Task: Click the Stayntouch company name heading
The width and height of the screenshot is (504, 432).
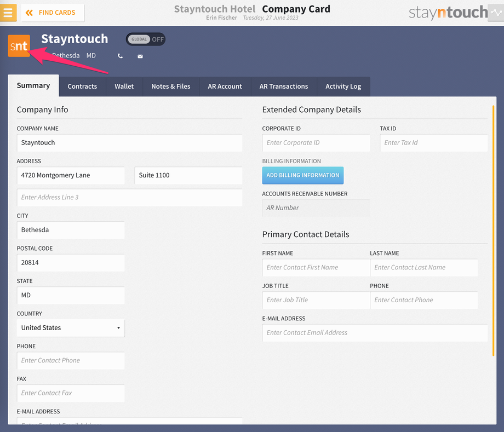Action: [75, 39]
